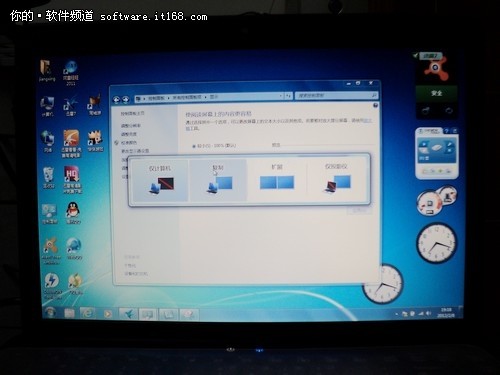Launch the crown character desktop shortcut
The width and height of the screenshot is (500, 375).
click(95, 141)
